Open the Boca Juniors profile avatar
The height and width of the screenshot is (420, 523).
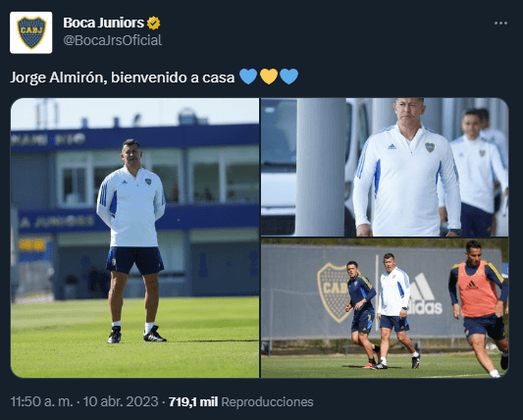point(31,32)
